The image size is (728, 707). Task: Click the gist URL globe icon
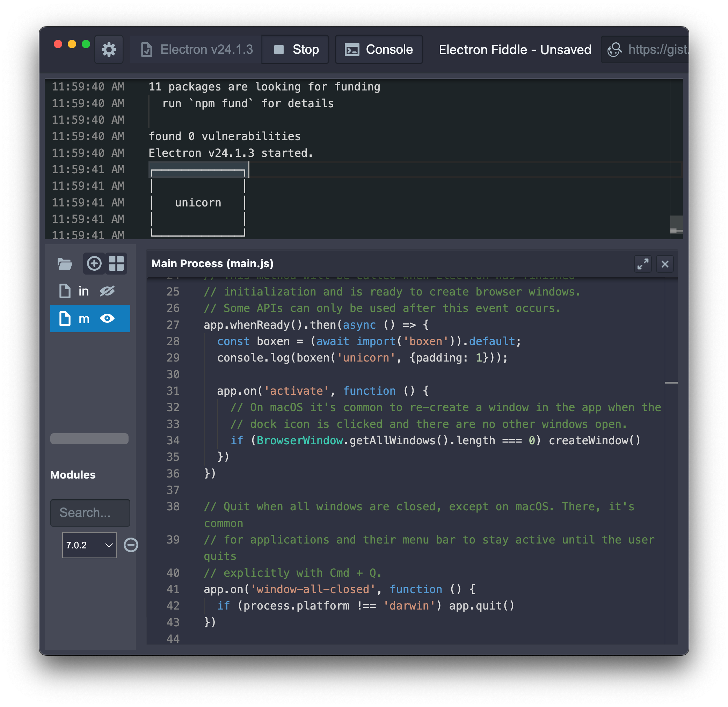click(x=614, y=49)
